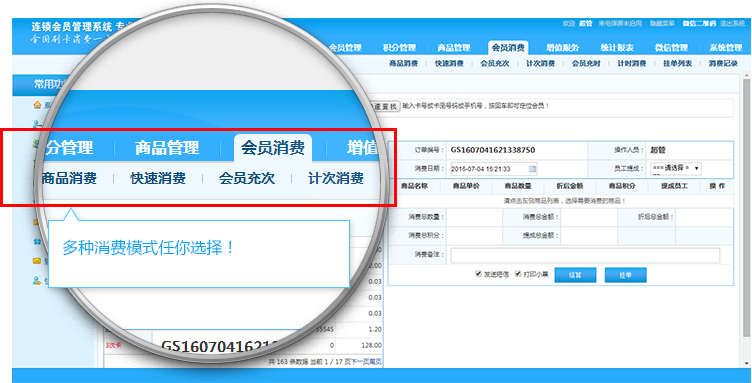Click into the 消费备注 text field
This screenshot has height=383, width=752.
tap(585, 255)
